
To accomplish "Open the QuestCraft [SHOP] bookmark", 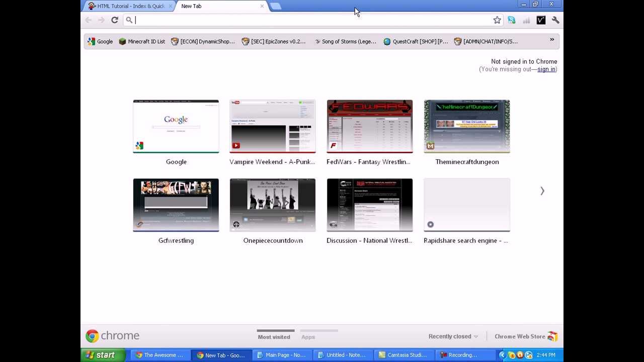I will pyautogui.click(x=416, y=41).
